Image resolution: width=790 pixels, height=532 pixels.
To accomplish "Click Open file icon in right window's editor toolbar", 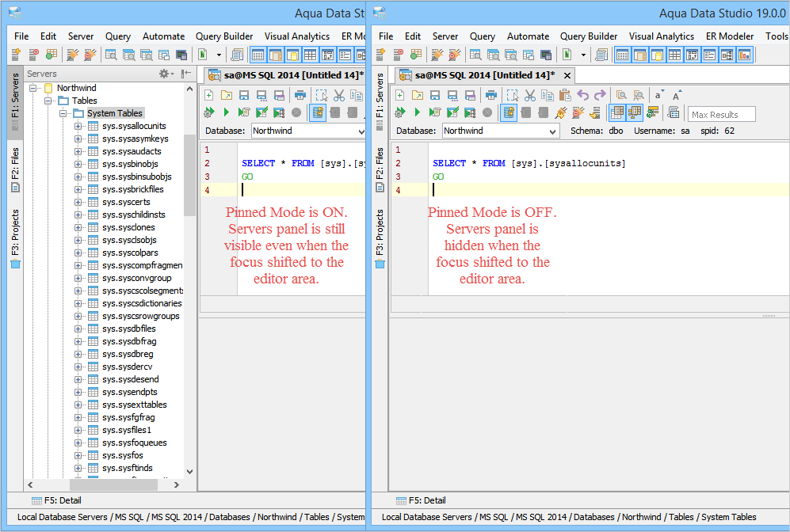I will (x=417, y=95).
